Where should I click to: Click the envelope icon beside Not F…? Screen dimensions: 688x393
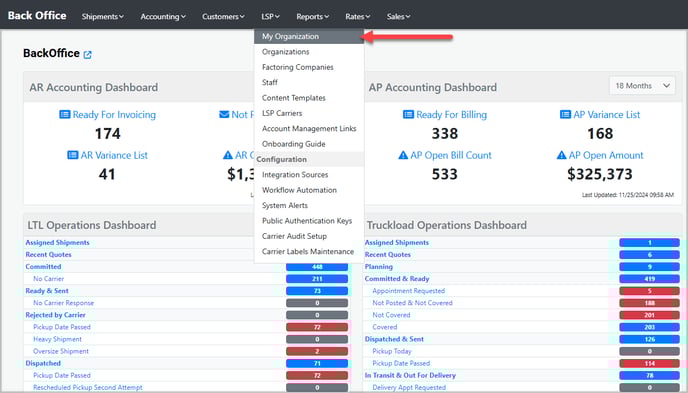pos(224,114)
